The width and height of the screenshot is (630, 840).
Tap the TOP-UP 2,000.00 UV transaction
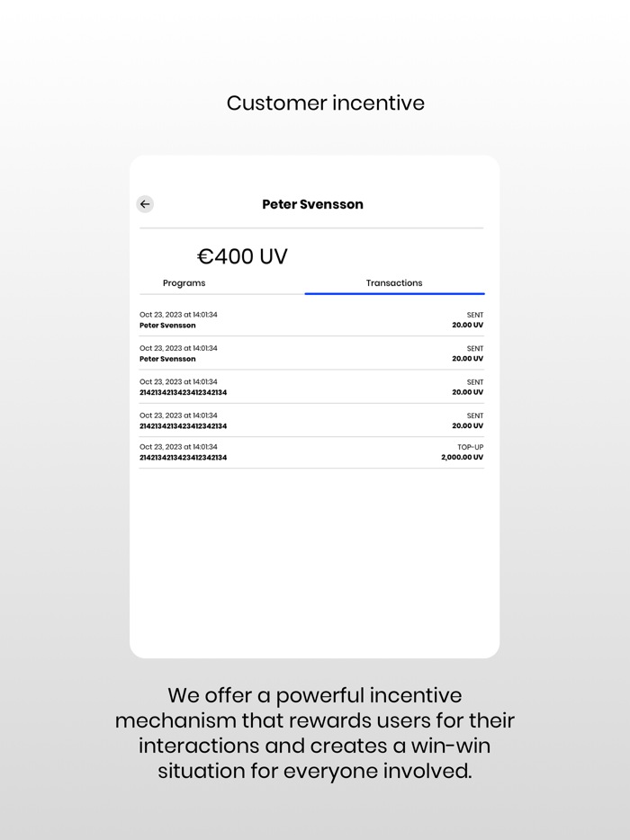click(311, 451)
